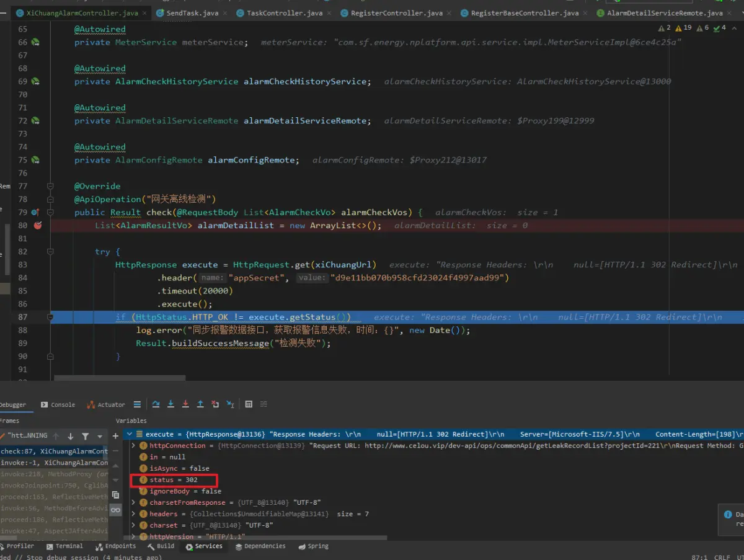This screenshot has height=560, width=744.
Task: Toggle the code fold marker on line 79
Action: (51, 212)
